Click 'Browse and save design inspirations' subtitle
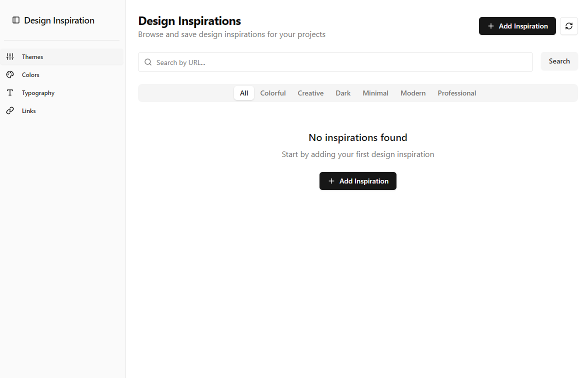The width and height of the screenshot is (588, 378). tap(232, 34)
